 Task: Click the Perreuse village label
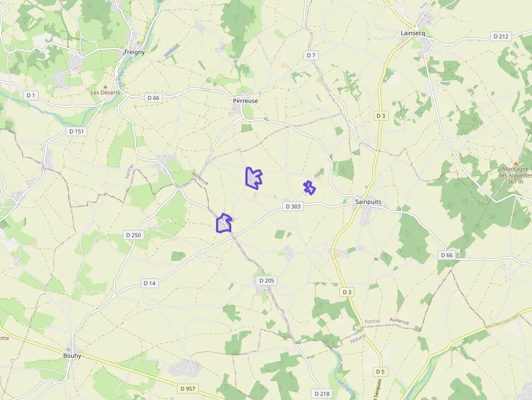[245, 101]
